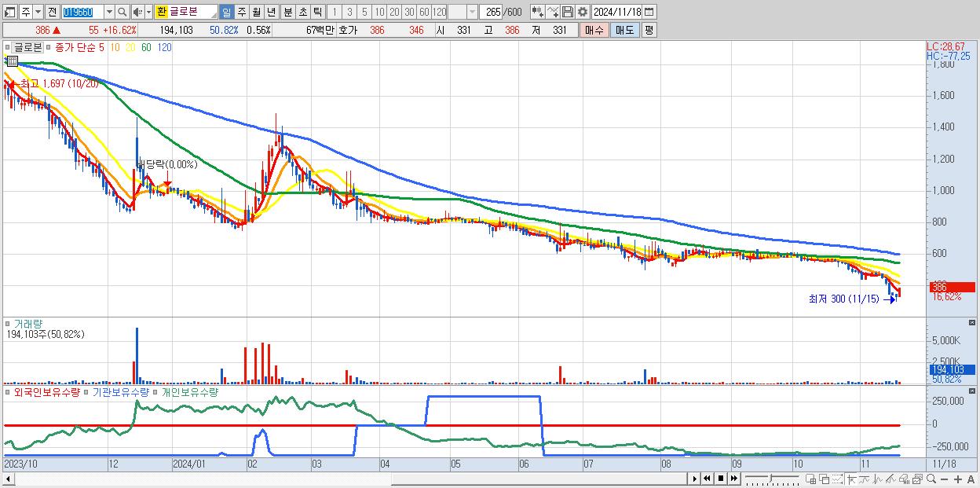Click the fast-forward button in bottom bar

click(x=733, y=479)
